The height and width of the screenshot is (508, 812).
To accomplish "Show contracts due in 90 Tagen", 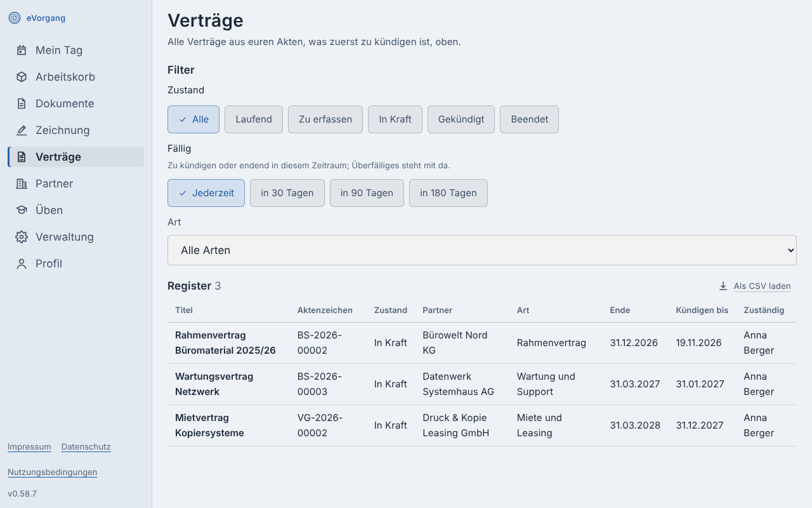I will [x=367, y=193].
